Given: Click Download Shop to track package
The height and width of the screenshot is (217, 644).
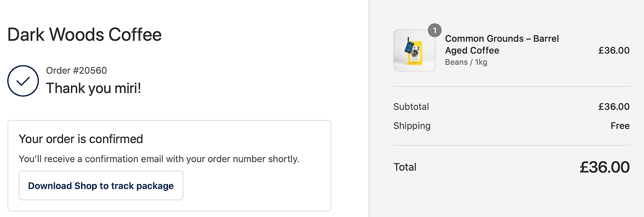Looking at the screenshot, I should (x=101, y=185).
